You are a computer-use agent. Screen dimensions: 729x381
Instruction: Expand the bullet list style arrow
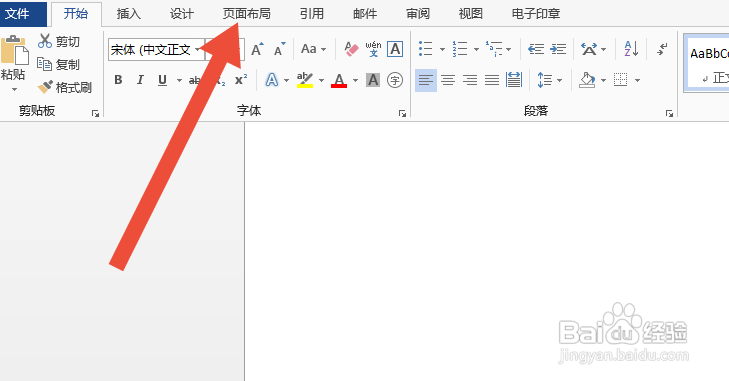pos(442,49)
